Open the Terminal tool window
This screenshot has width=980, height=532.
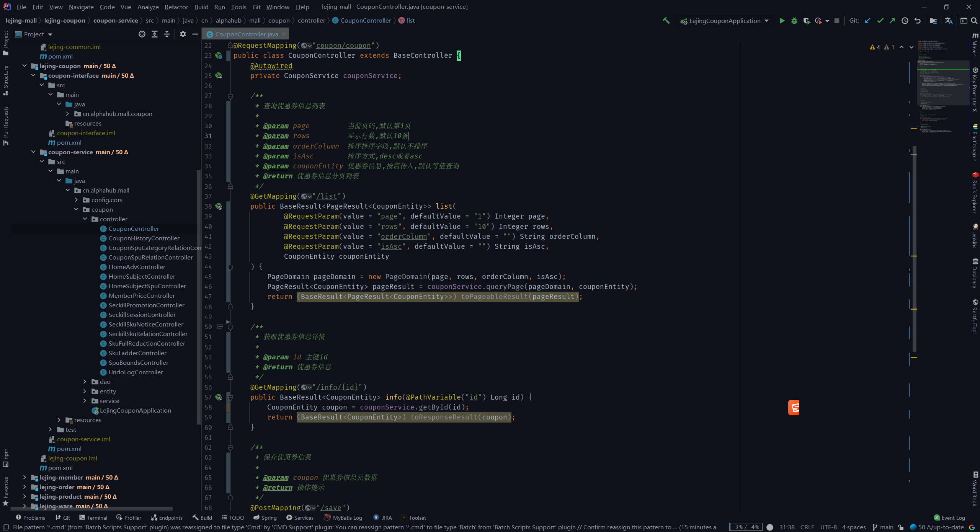[x=93, y=518]
